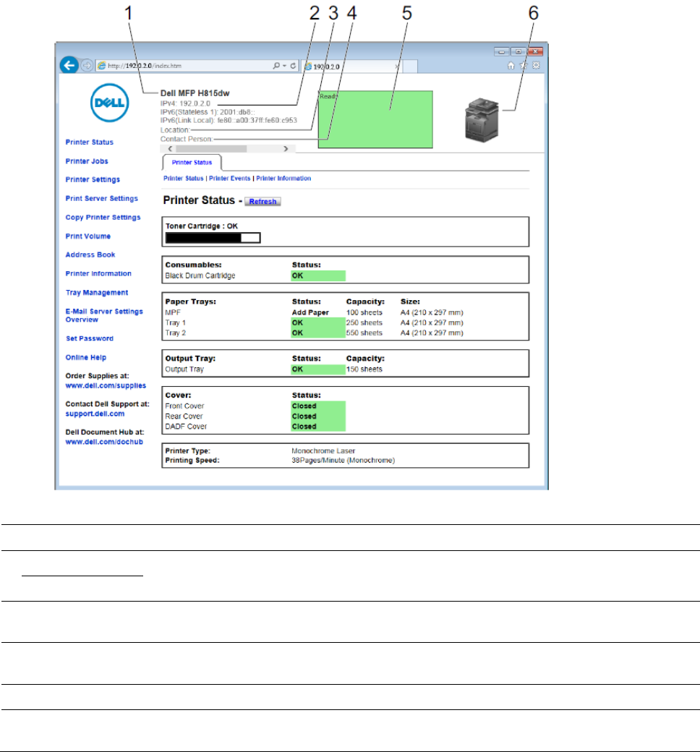Open Tray Management link

pos(97,293)
